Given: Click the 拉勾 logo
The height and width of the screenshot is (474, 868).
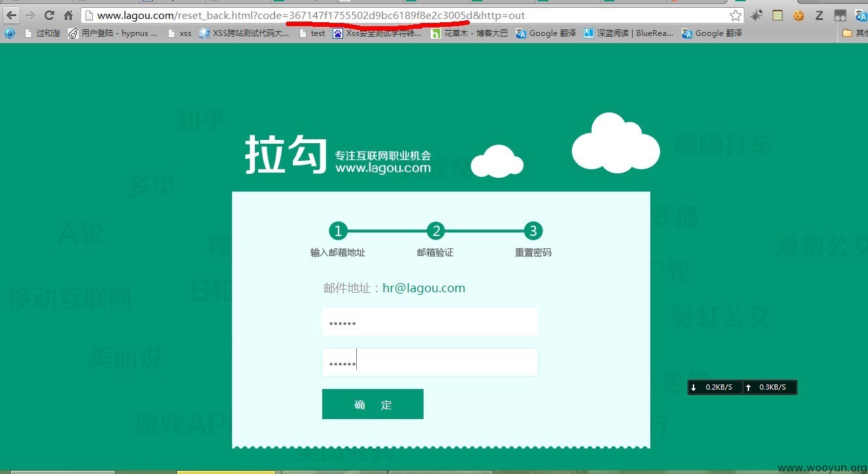Looking at the screenshot, I should click(286, 154).
